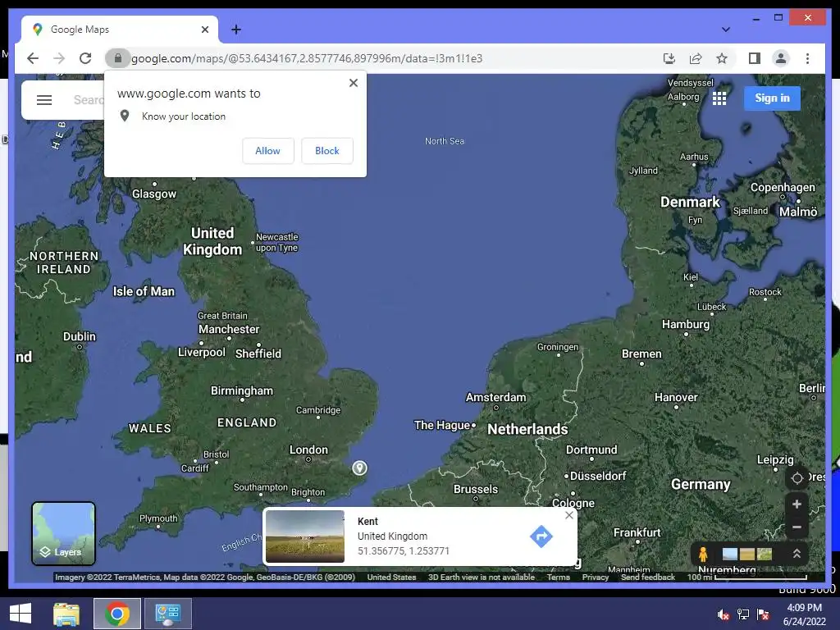840x630 pixels.
Task: Click the Sign in button
Action: tap(772, 98)
